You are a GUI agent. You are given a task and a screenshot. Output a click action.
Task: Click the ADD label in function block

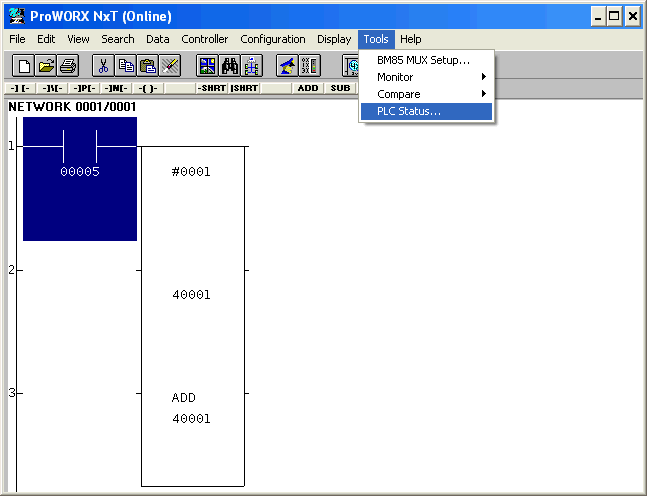[184, 398]
